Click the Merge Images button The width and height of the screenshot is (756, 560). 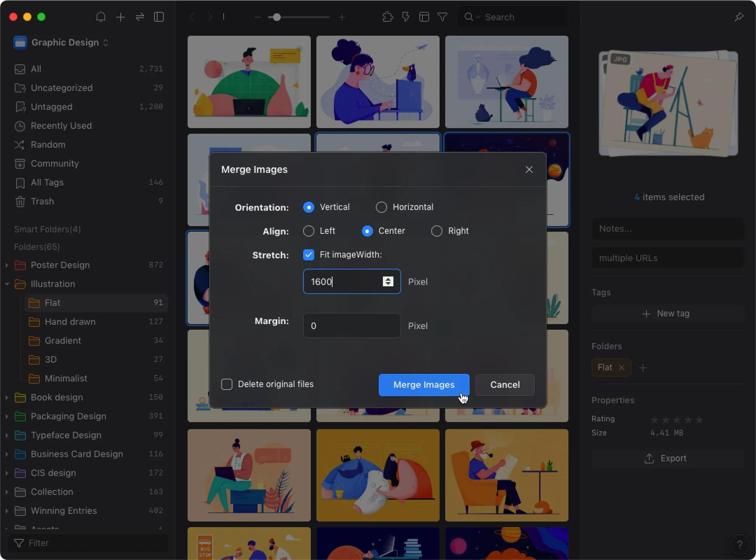[x=424, y=385]
